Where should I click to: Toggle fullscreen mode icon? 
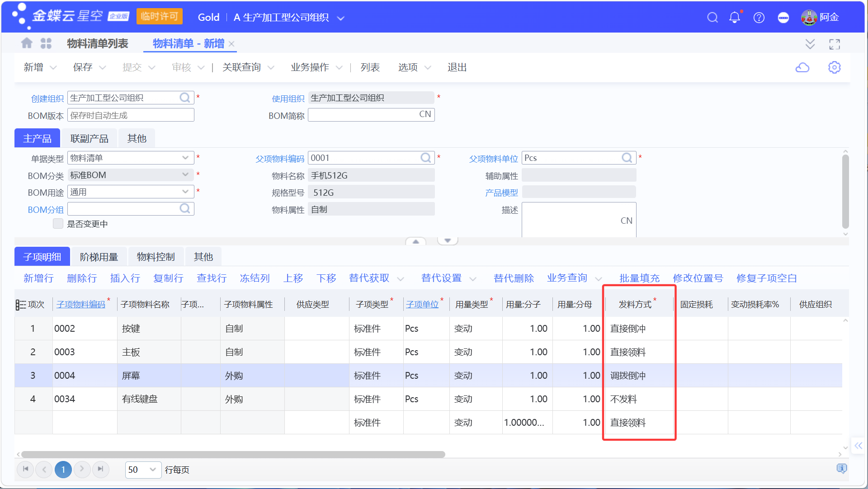tap(835, 44)
